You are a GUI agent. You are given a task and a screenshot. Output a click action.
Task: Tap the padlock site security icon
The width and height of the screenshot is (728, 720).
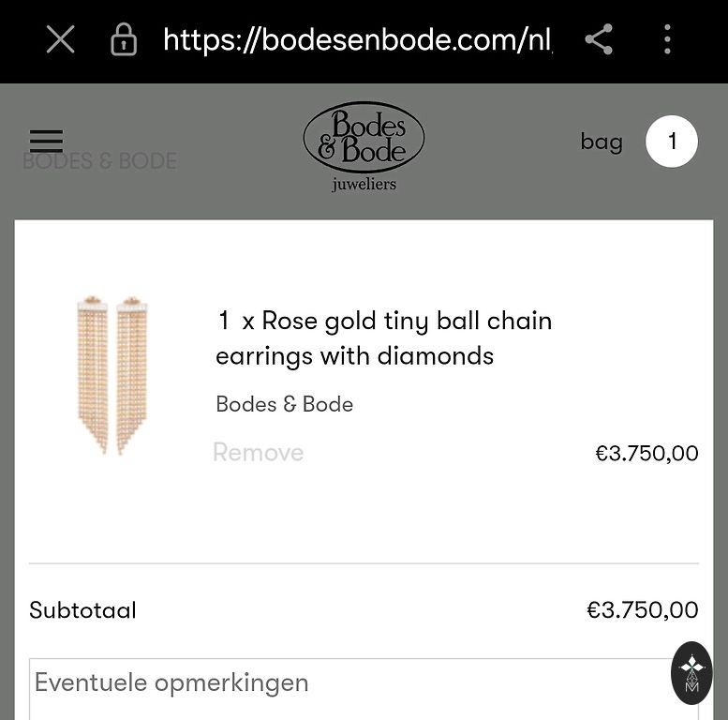(x=124, y=39)
